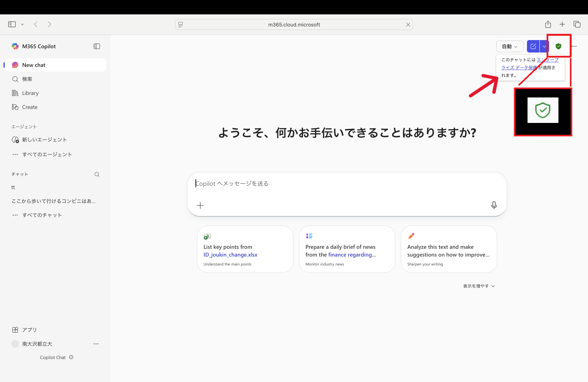Click the green shield enterprise protection icon
Image resolution: width=588 pixels, height=382 pixels.
(x=558, y=46)
